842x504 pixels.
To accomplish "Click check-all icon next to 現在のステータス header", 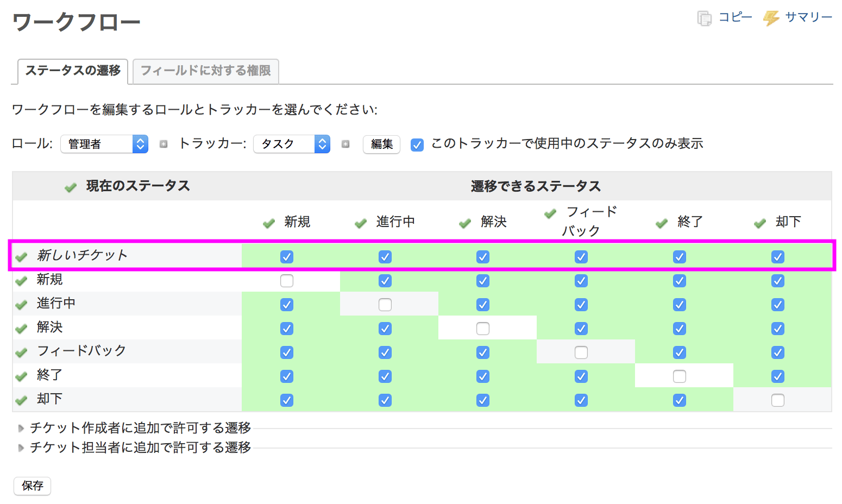I will [x=71, y=187].
